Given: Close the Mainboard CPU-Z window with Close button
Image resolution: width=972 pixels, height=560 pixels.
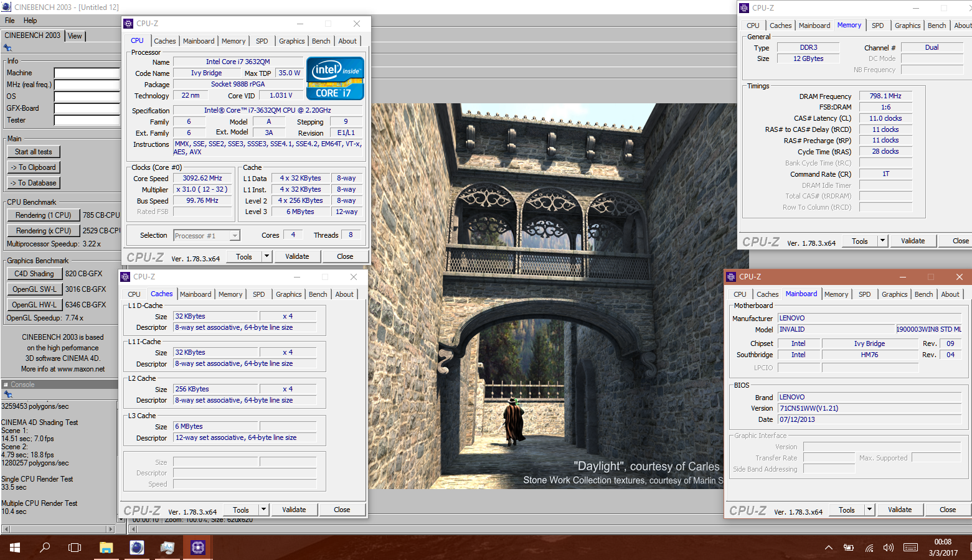Looking at the screenshot, I should [948, 510].
